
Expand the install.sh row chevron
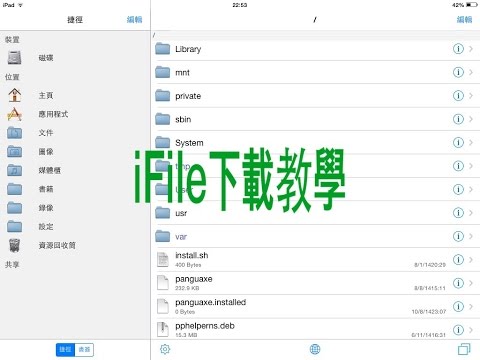click(x=471, y=259)
